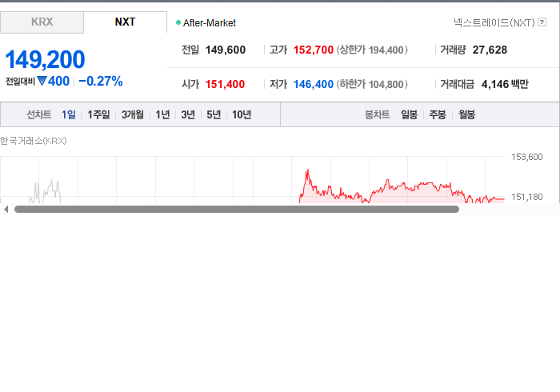Viewport: 560px width, 392px height.
Task: Click the horizontal scrollbar thumb
Action: [237, 210]
